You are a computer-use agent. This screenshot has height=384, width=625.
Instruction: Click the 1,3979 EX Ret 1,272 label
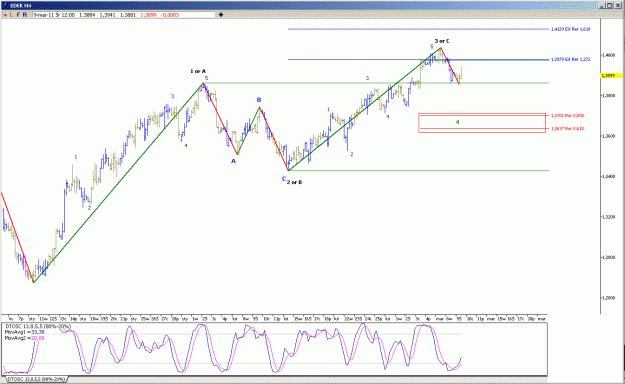[571, 59]
